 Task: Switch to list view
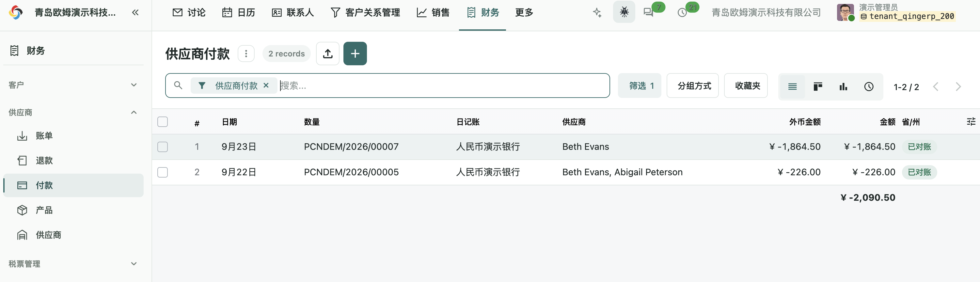point(792,87)
